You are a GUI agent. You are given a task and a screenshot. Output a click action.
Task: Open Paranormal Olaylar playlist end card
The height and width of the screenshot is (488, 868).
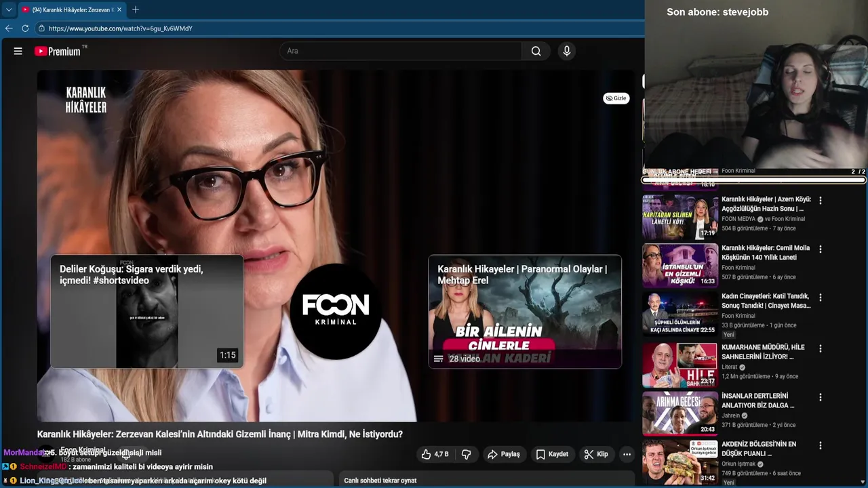tap(525, 312)
